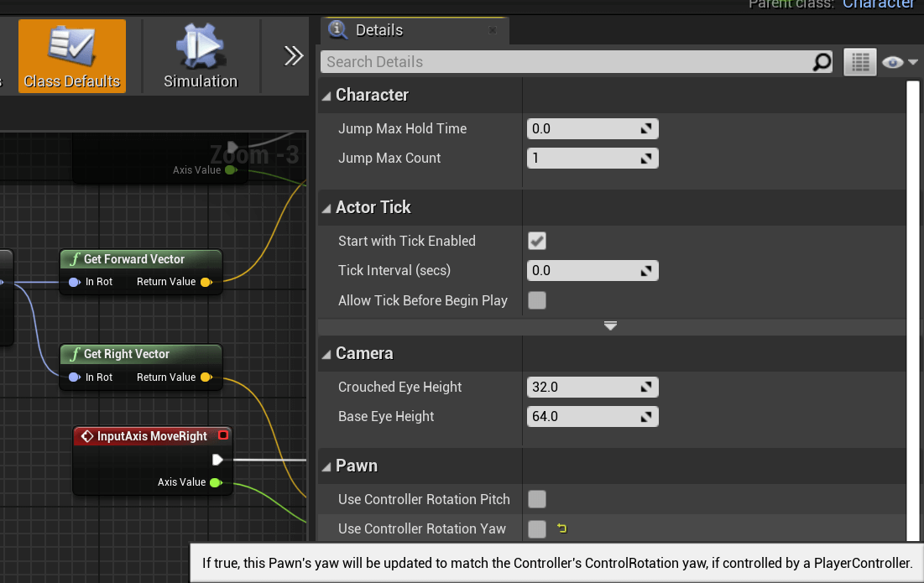Edit the Tick Interval (secs) value
Viewport: 924px width, 583px height.
593,271
